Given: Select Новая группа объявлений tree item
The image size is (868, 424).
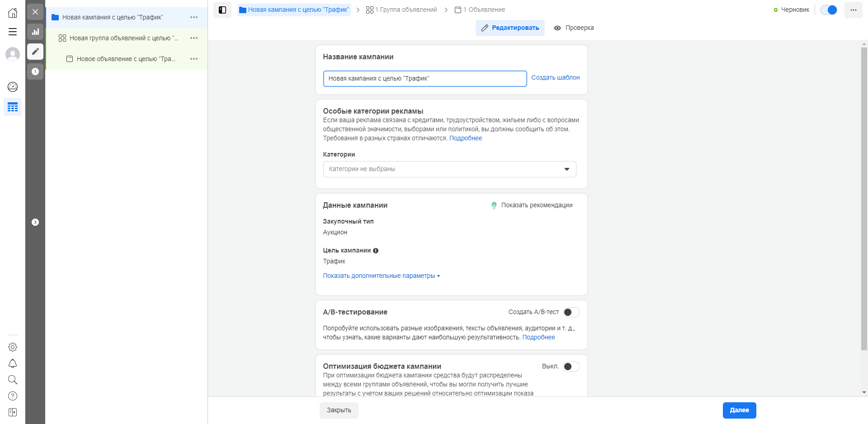Looking at the screenshot, I should point(127,38).
